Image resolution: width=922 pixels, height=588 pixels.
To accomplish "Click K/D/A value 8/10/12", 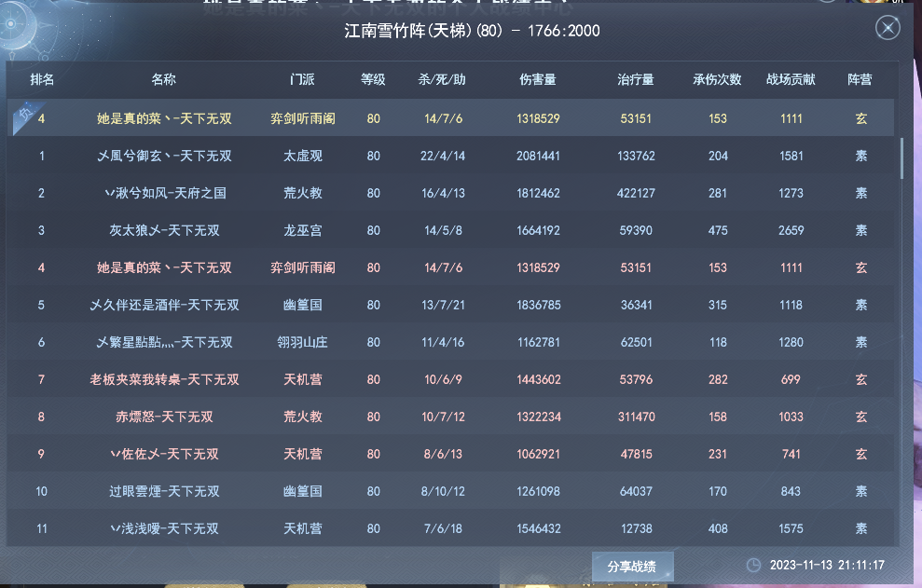I will click(x=443, y=491).
